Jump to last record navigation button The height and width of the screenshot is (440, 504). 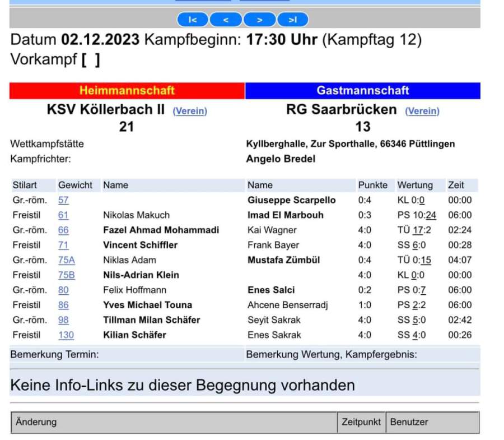tap(292, 20)
